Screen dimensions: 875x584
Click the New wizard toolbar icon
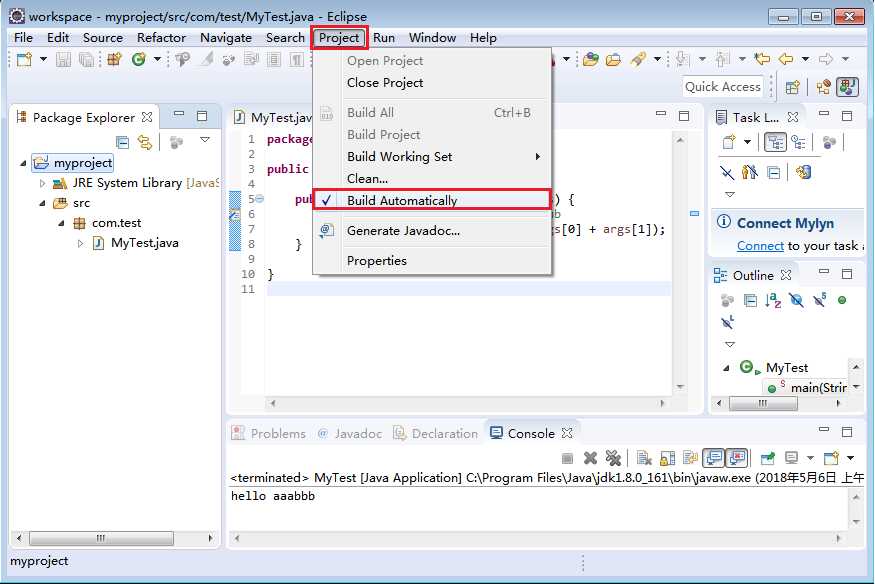tap(24, 59)
